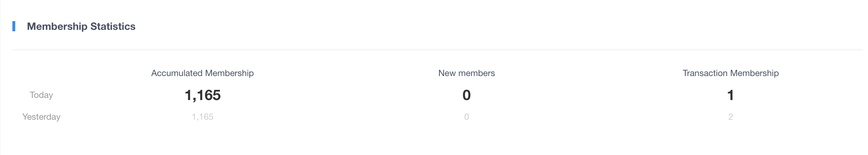Click today's transaction membership value 1

point(731,95)
